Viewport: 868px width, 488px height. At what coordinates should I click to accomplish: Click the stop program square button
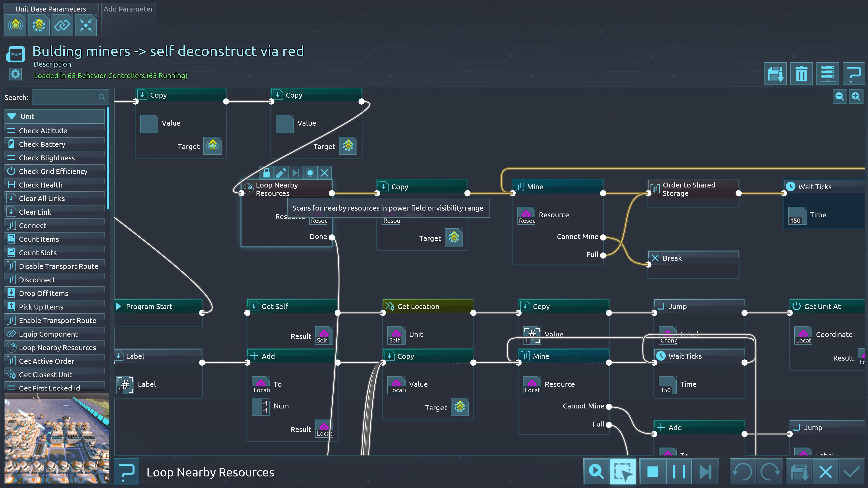click(653, 472)
